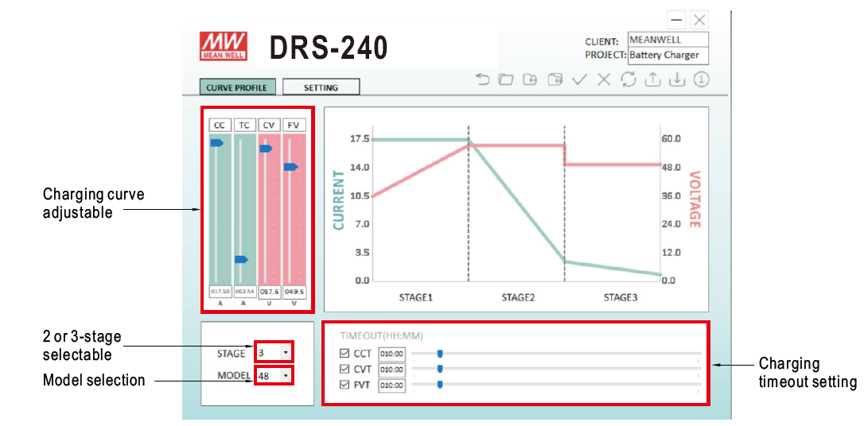This screenshot has width=868, height=426.
Task: Click the upload arrow toolbar icon
Action: point(652,79)
